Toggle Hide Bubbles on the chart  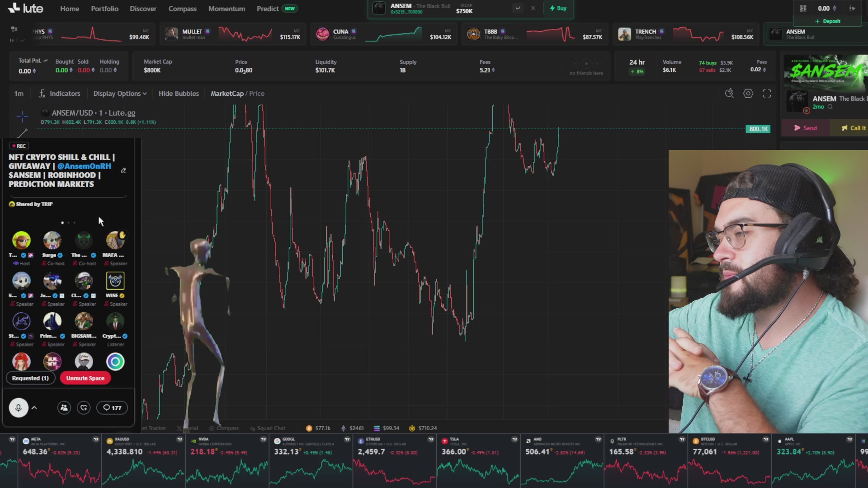click(x=179, y=94)
